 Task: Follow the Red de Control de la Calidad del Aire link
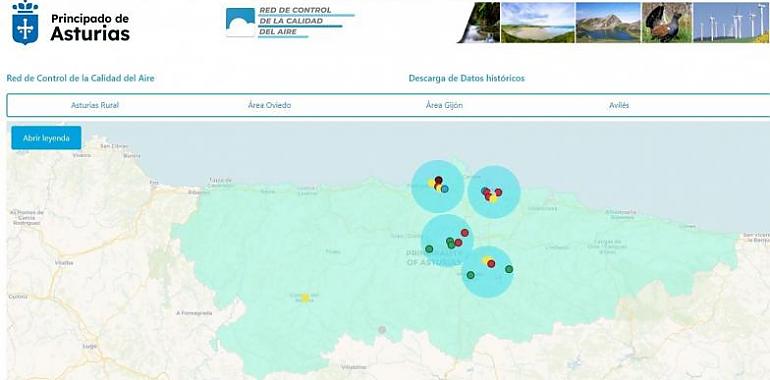click(81, 78)
